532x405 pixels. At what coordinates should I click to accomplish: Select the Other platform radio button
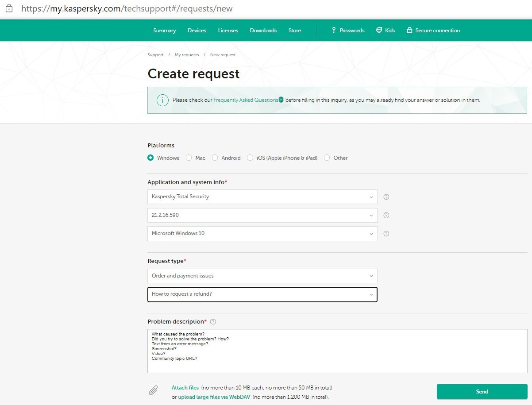click(327, 158)
